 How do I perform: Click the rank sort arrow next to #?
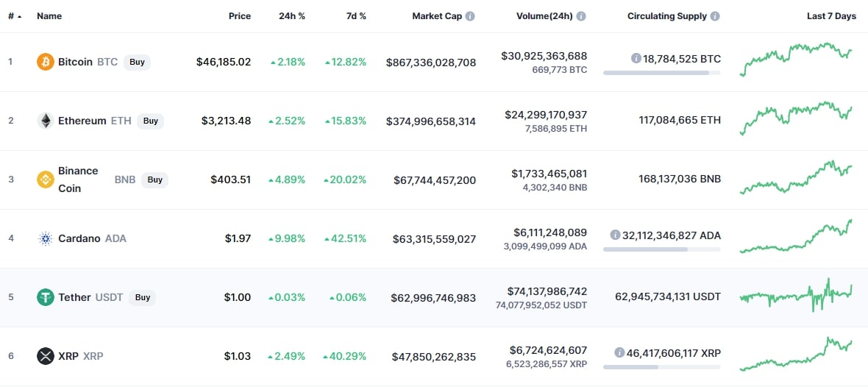20,17
